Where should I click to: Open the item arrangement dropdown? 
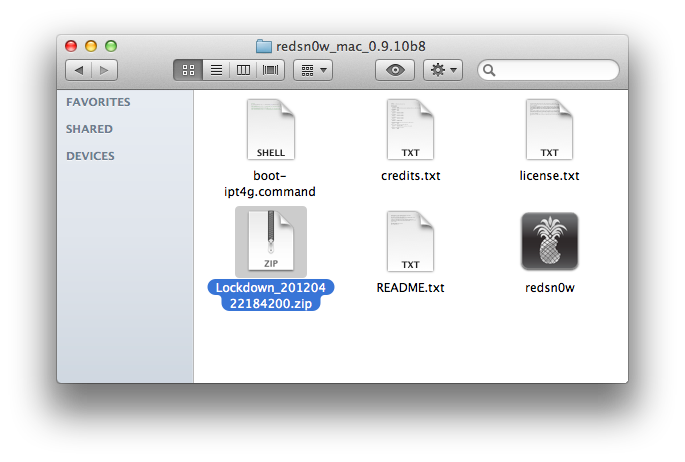point(313,70)
